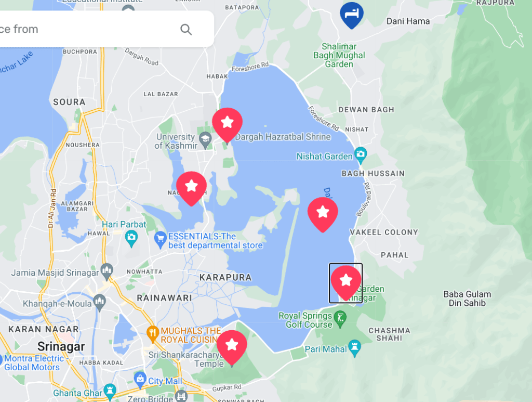Open the MUGHALS restaurant fork icon
Viewport: 532px width, 402px height.
pos(153,334)
